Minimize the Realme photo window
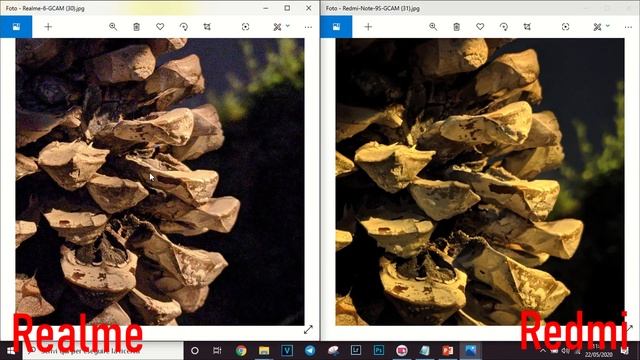Viewport: 640px width, 360px height. point(266,8)
